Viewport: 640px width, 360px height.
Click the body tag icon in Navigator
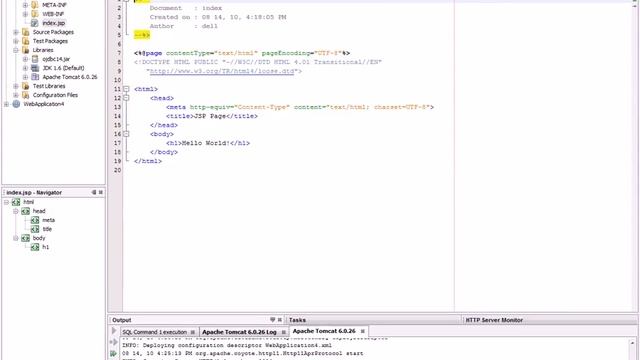[x=25, y=238]
